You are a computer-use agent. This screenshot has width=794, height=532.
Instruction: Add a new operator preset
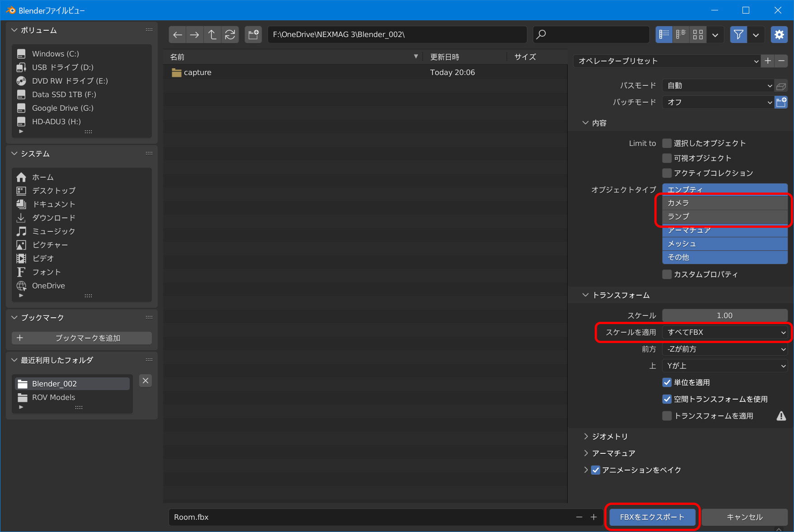coord(768,61)
